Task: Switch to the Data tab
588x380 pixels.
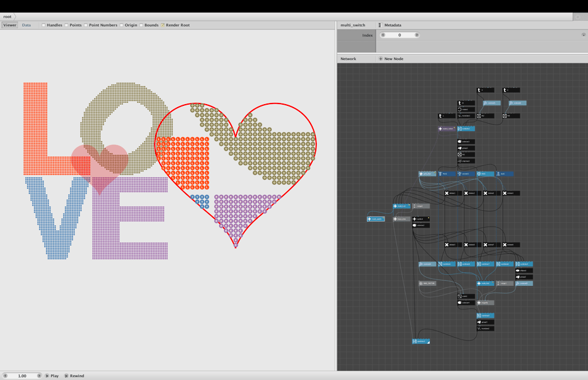Action: tap(26, 25)
